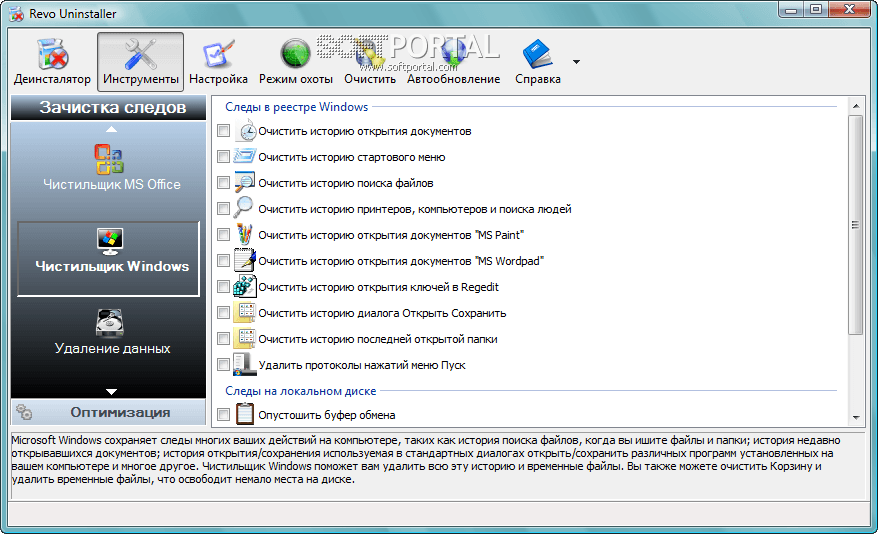The width and height of the screenshot is (878, 534).
Task: Click the gears icon on the Оптимизация bar
Action: pos(24,412)
